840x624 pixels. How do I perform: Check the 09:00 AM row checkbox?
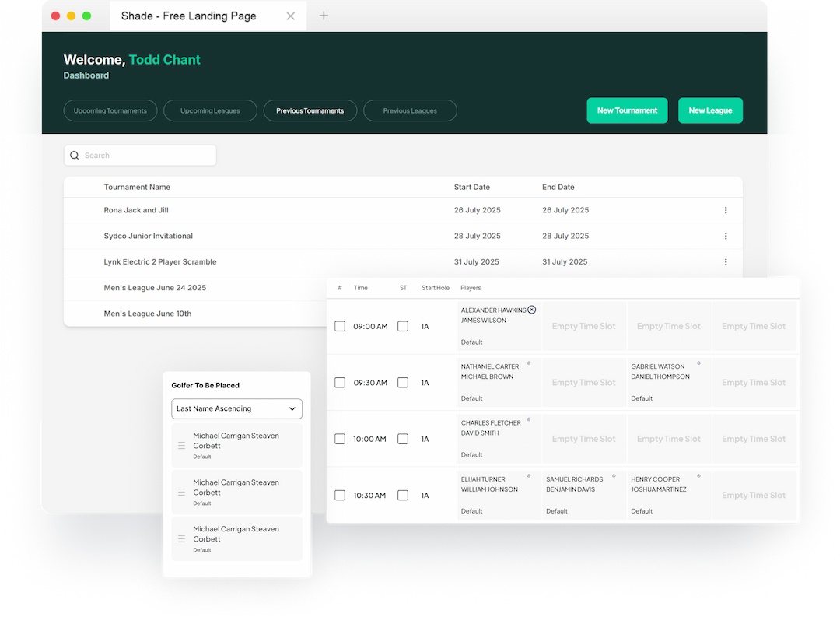pyautogui.click(x=340, y=326)
